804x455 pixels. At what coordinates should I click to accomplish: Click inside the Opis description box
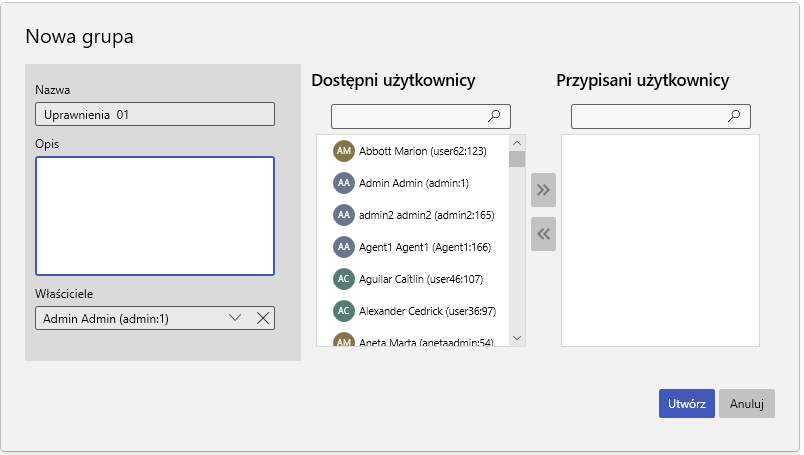(155, 215)
